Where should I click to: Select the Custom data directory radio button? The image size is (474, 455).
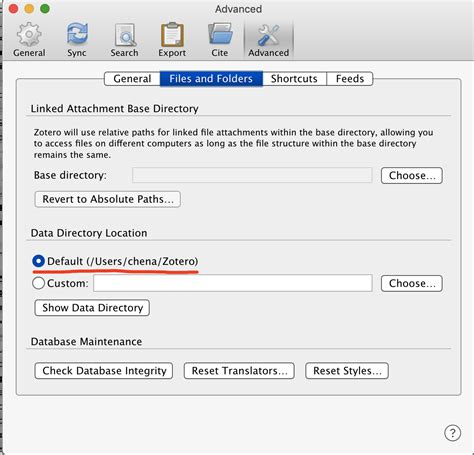(38, 283)
